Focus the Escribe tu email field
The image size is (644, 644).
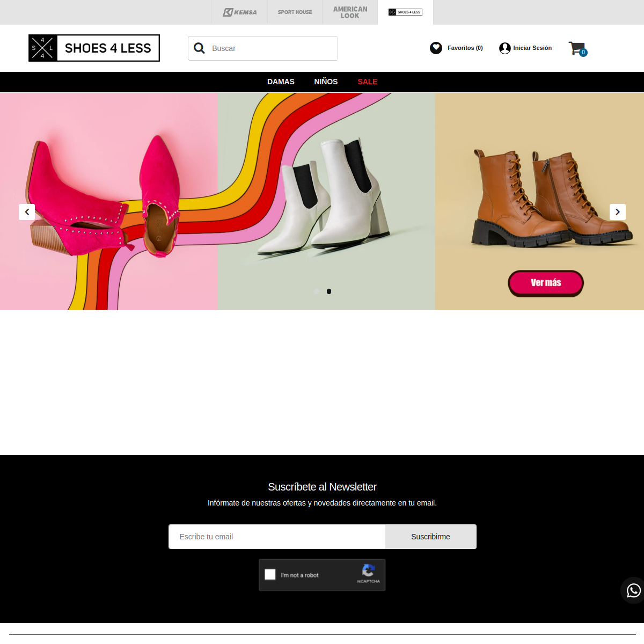[277, 537]
